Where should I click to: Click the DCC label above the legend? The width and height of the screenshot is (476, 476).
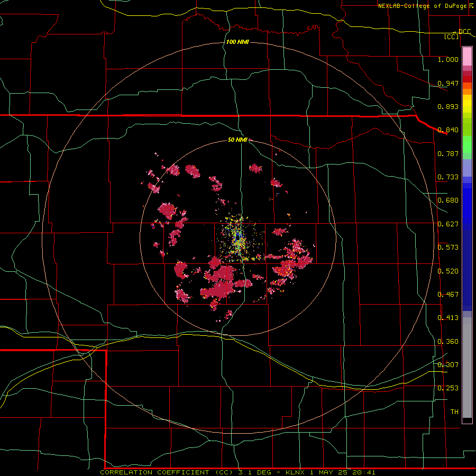point(465,32)
